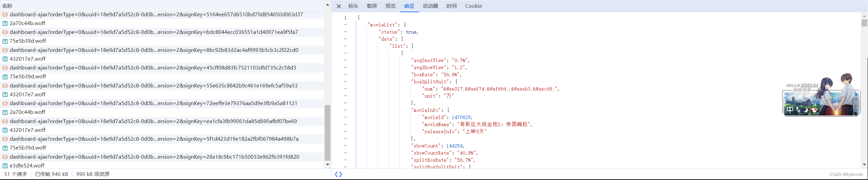Click the Hello World IME skin image

(821, 95)
